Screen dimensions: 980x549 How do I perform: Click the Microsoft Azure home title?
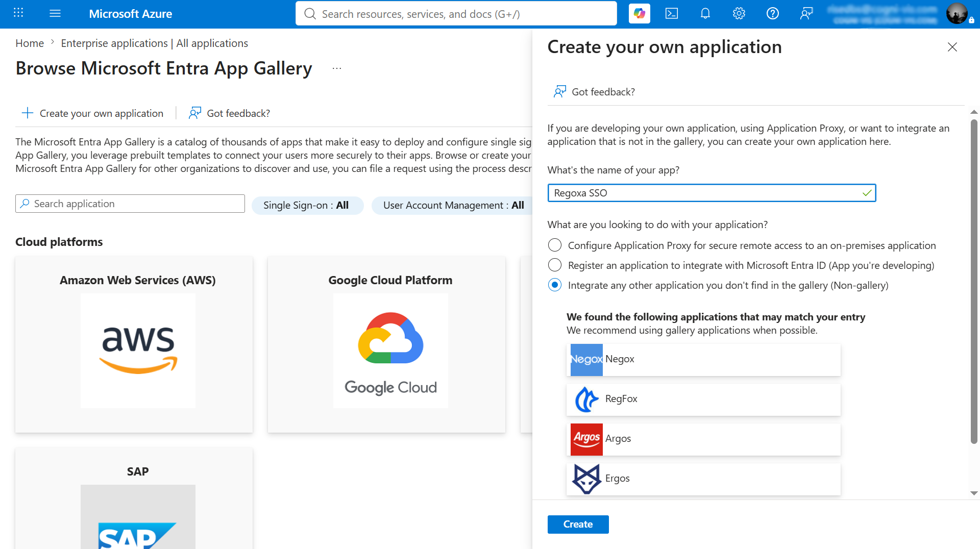(x=131, y=14)
